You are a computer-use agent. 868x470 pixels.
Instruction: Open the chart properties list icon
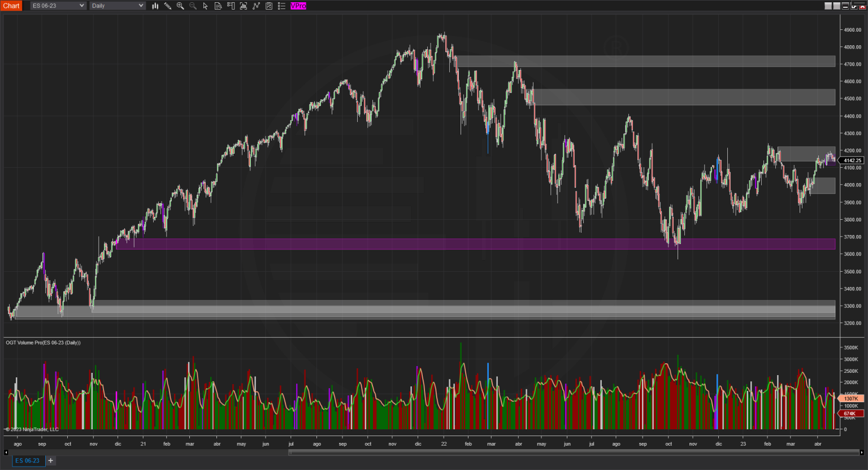(281, 6)
